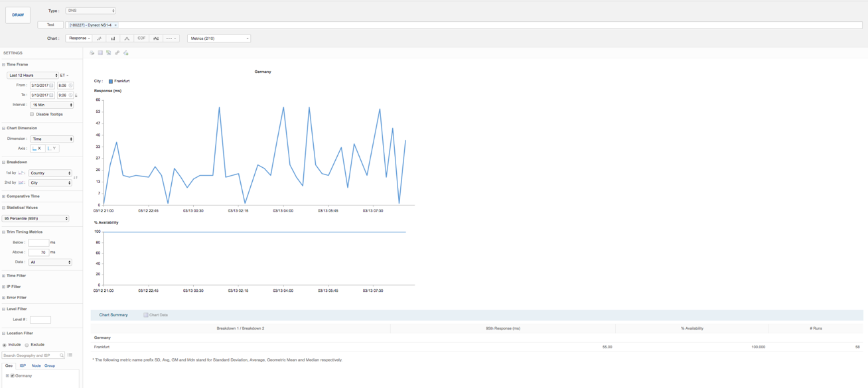The width and height of the screenshot is (868, 388).
Task: Select the line chart icon
Action: tap(100, 38)
